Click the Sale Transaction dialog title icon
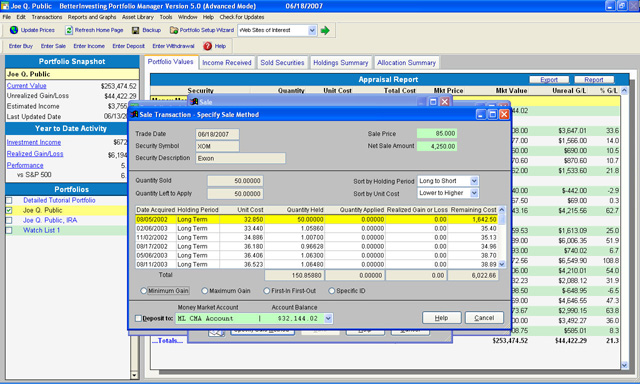The image size is (640, 384). 134,115
